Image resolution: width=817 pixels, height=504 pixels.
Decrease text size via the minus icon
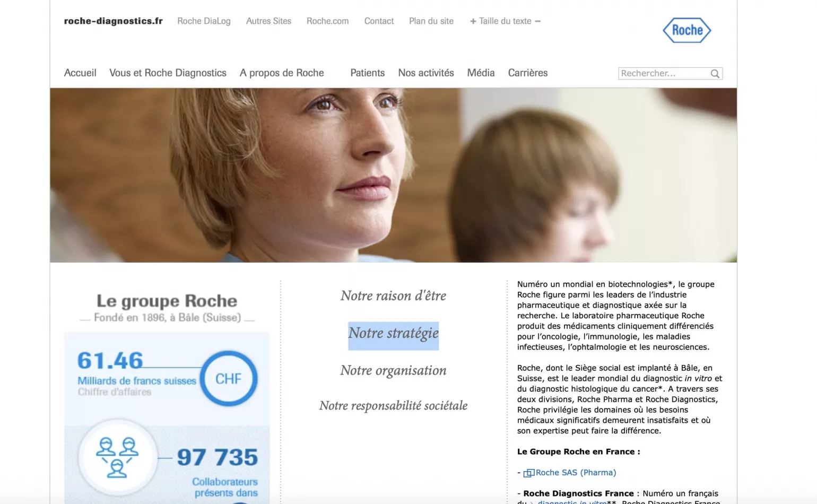coord(538,21)
